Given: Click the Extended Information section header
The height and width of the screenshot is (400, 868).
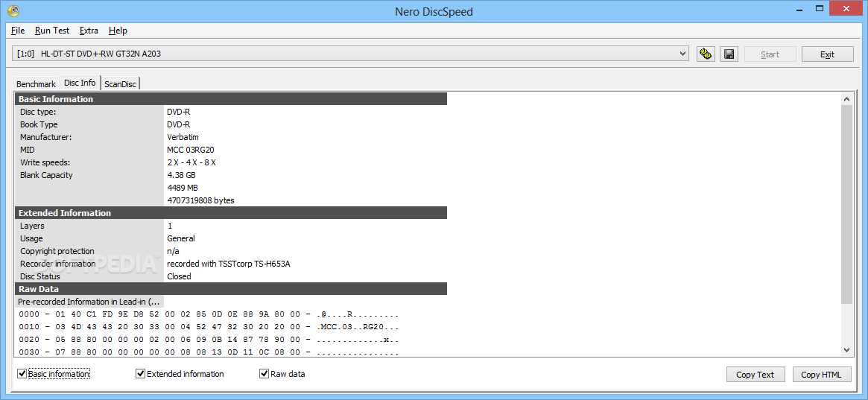Looking at the screenshot, I should click(231, 213).
